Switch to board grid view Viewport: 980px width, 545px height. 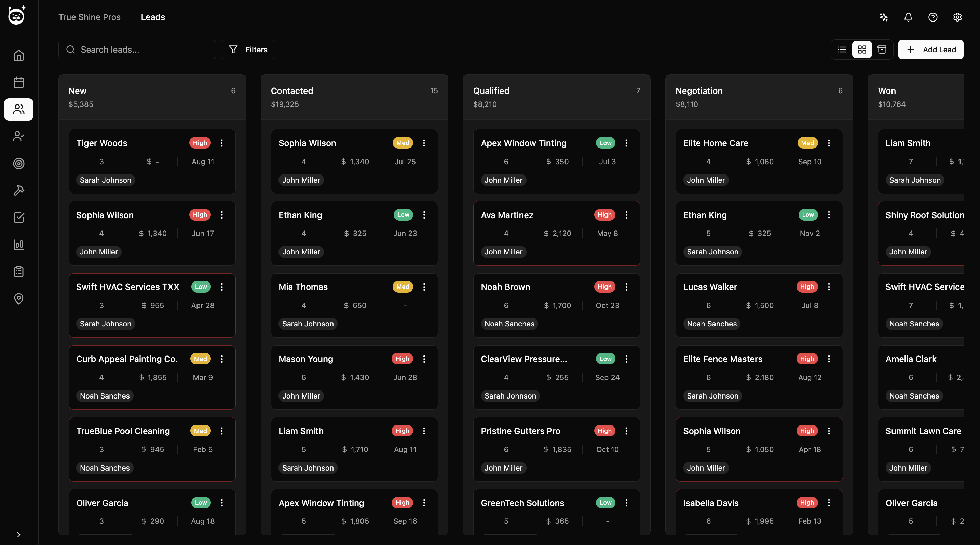coord(862,50)
